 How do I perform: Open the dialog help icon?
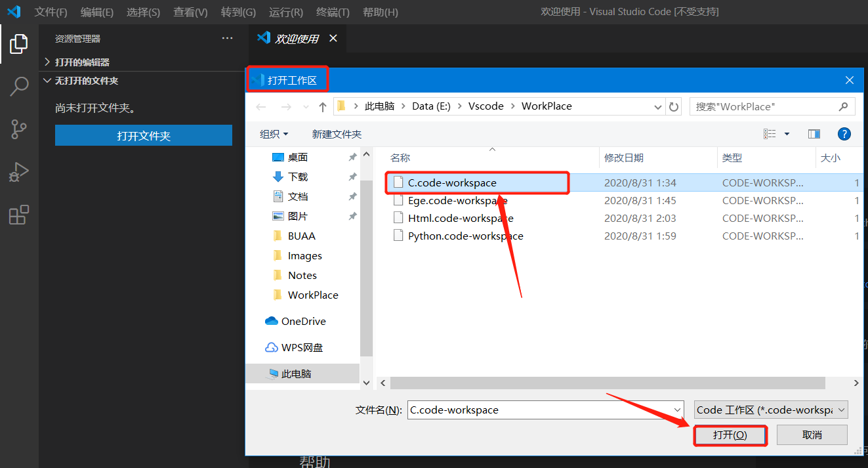tap(844, 134)
